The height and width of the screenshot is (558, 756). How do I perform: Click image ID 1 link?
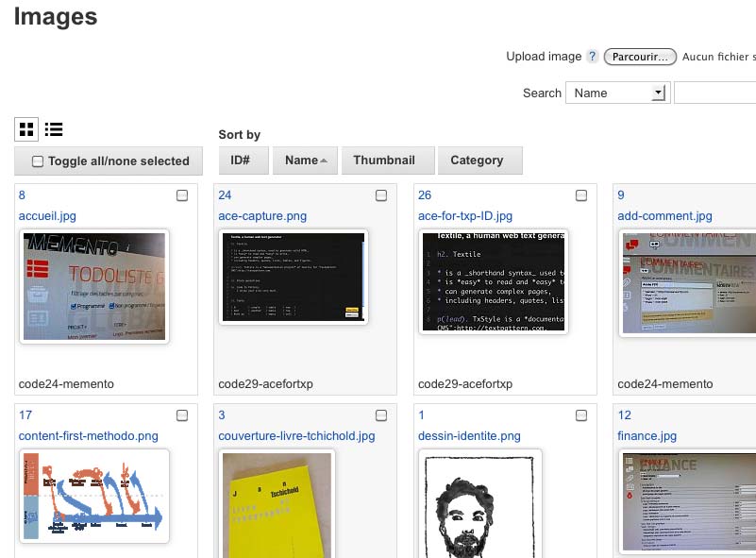point(421,415)
